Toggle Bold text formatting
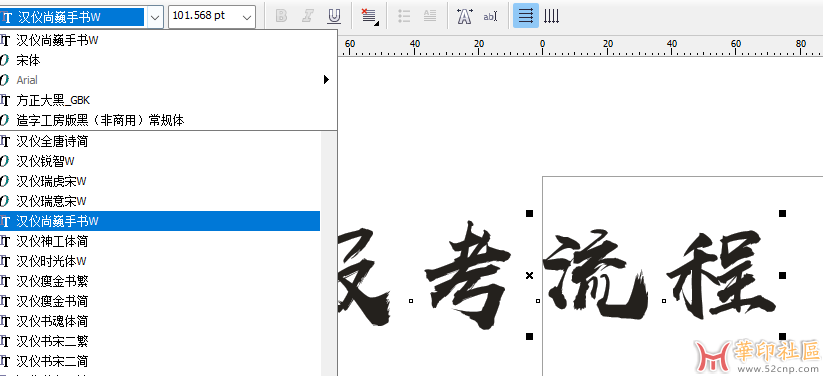This screenshot has width=823, height=376. pos(281,16)
